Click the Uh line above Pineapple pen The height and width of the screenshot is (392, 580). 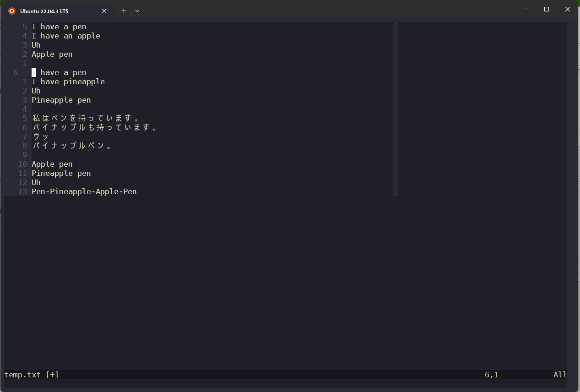(x=36, y=91)
